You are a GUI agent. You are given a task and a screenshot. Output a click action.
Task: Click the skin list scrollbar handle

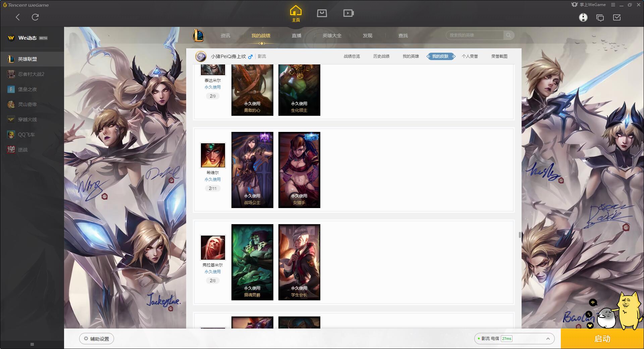coord(520,235)
